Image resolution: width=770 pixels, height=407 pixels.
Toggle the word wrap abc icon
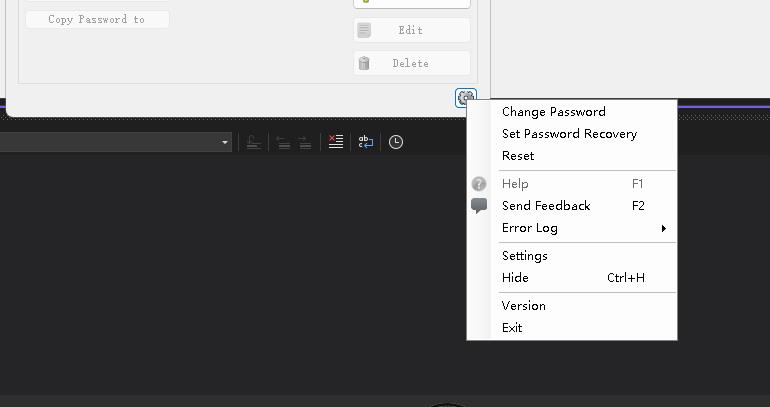366,142
